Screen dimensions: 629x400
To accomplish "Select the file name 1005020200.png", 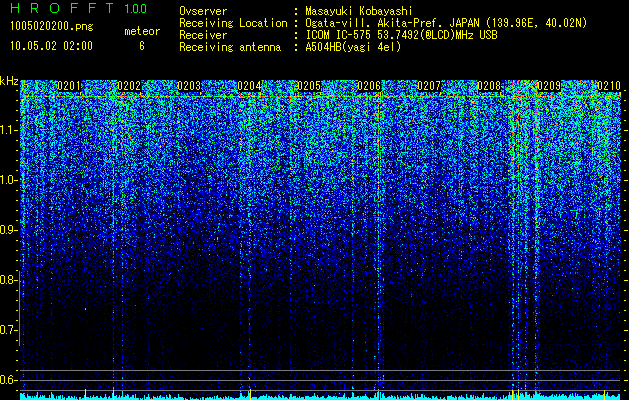I will pos(52,26).
